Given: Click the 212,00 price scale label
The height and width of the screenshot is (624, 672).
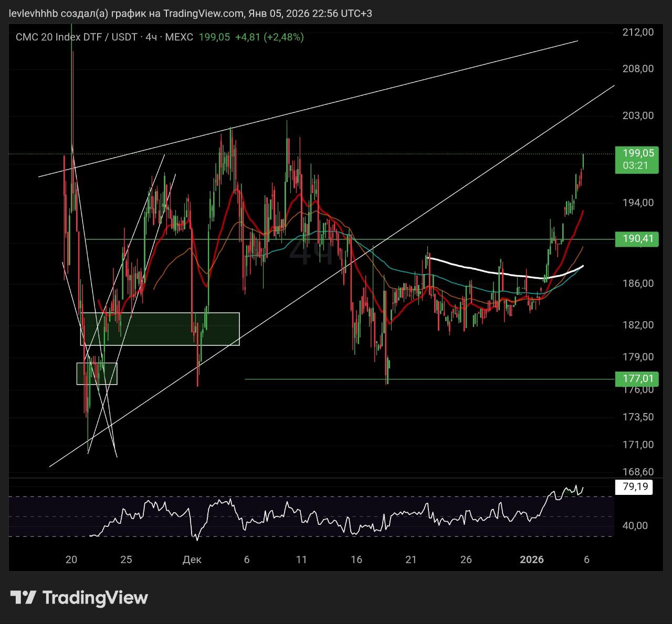Looking at the screenshot, I should click(x=638, y=32).
